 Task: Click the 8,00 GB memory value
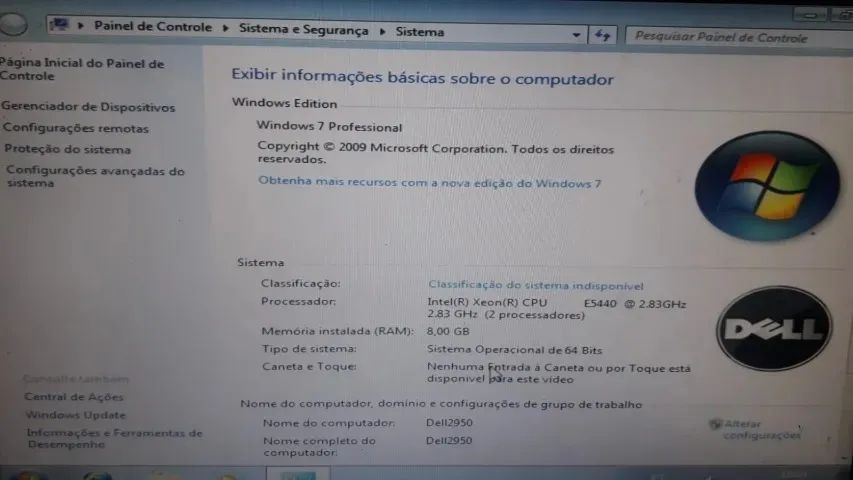pos(448,331)
